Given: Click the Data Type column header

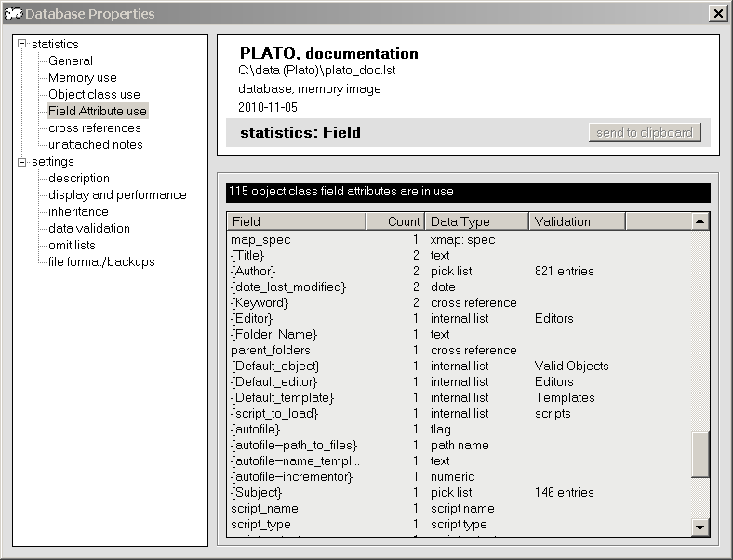Looking at the screenshot, I should pos(476,221).
